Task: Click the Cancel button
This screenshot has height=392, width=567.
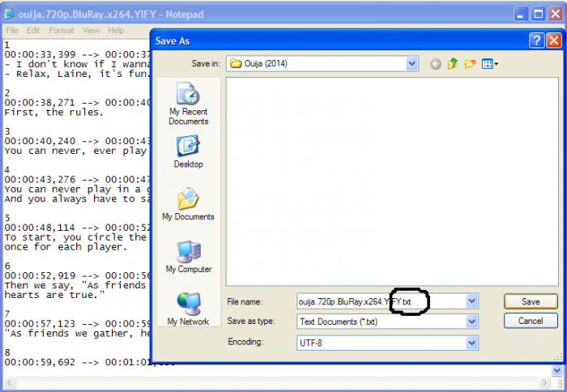Action: [531, 321]
